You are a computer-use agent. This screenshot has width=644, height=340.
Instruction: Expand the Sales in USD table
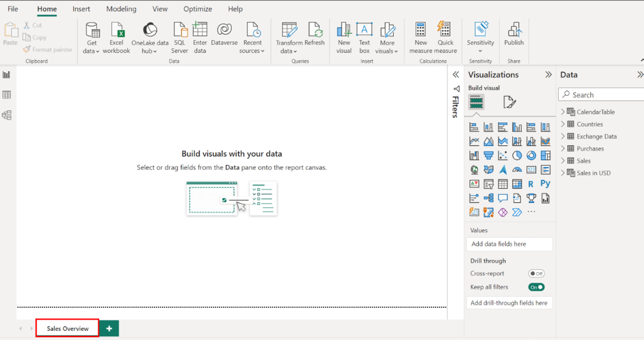click(563, 173)
